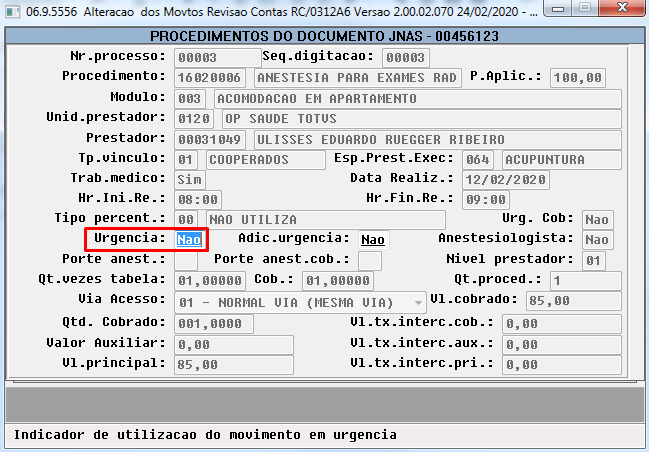Click the application icon in the title bar
This screenshot has width=649, height=452.
(x=12, y=11)
